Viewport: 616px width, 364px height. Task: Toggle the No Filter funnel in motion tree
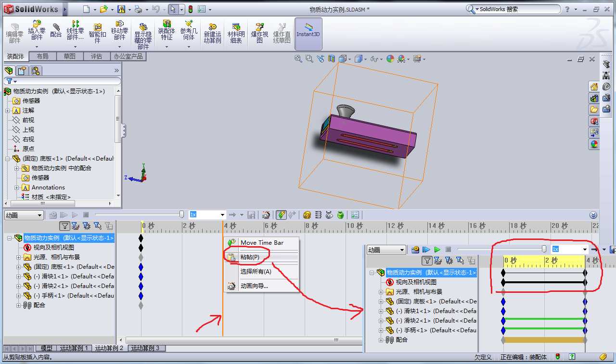(x=64, y=226)
